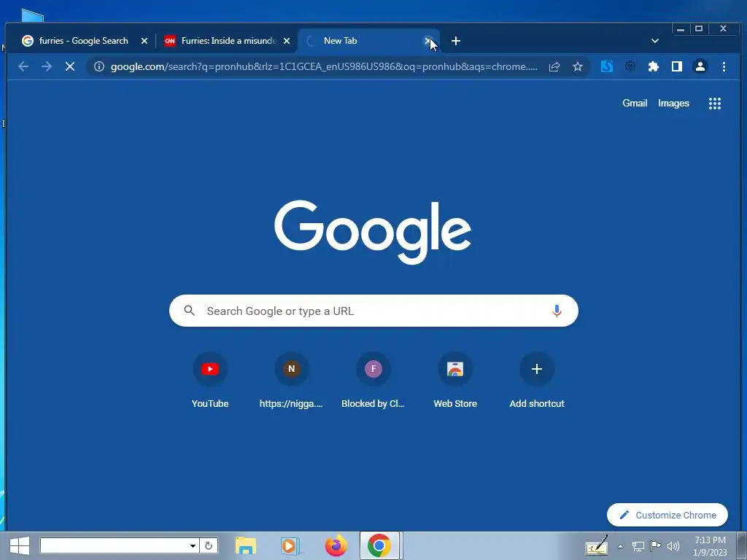Image resolution: width=747 pixels, height=560 pixels.
Task: Open Gmail link
Action: (635, 104)
